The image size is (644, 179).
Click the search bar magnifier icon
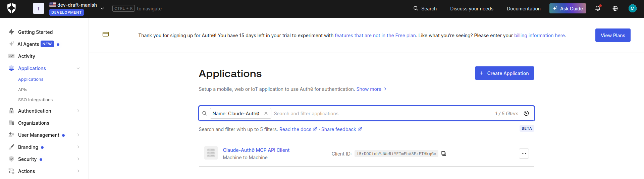(x=204, y=113)
